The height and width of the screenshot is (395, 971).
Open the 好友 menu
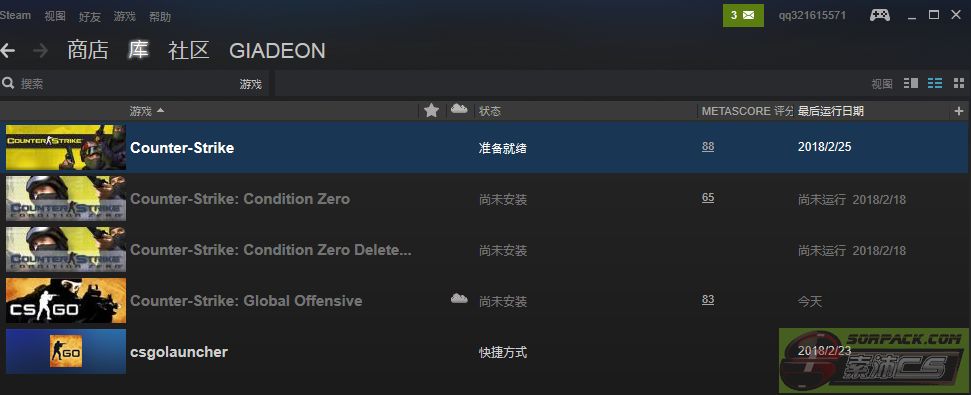click(90, 17)
